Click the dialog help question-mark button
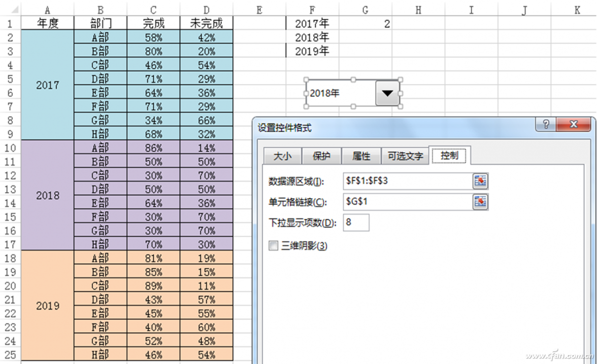 click(546, 124)
